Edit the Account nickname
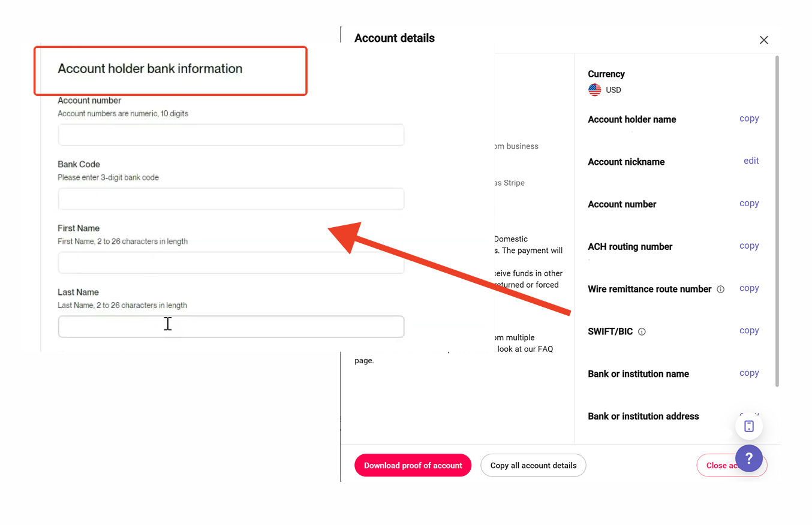The image size is (812, 525). coord(751,161)
